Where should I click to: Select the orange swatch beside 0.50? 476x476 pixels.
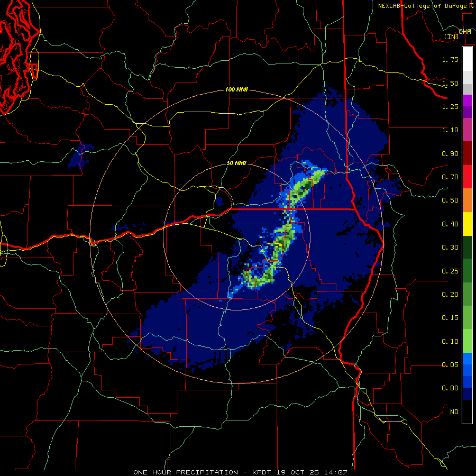click(x=467, y=200)
